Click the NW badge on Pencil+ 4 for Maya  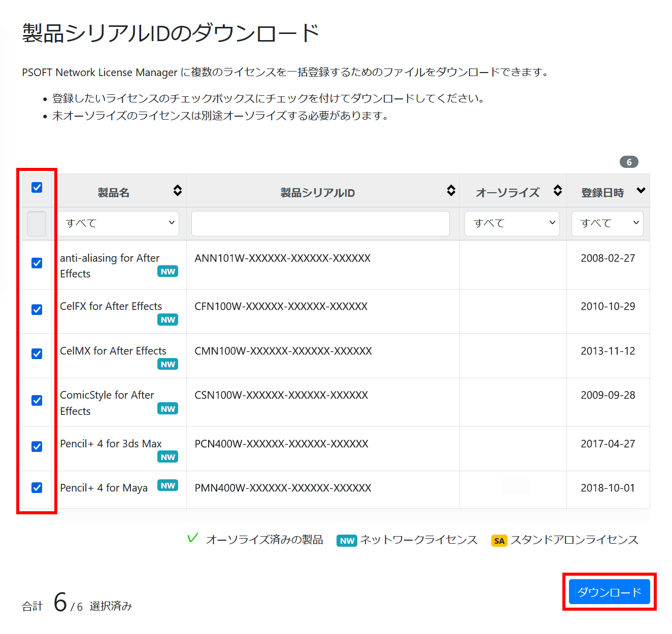pos(167,486)
